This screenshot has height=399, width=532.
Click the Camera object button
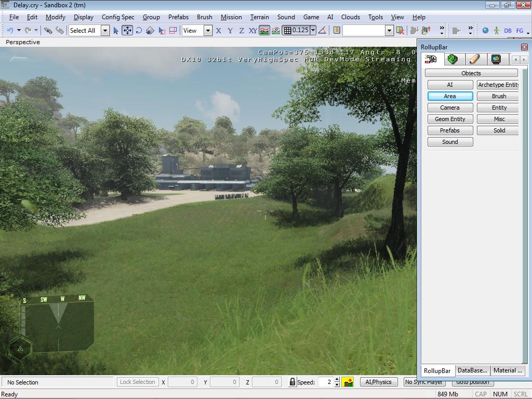(450, 108)
